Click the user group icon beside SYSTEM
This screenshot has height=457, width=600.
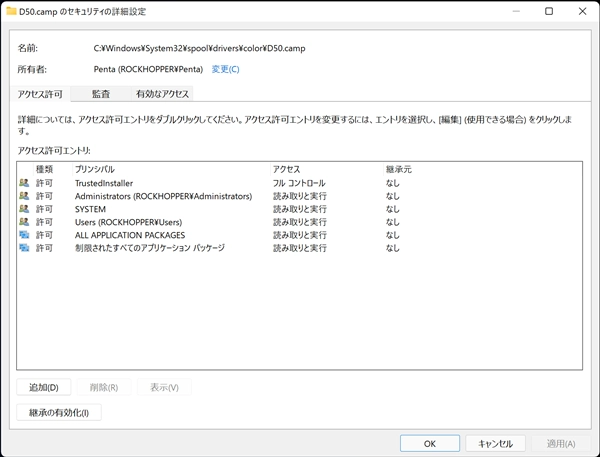(24, 209)
